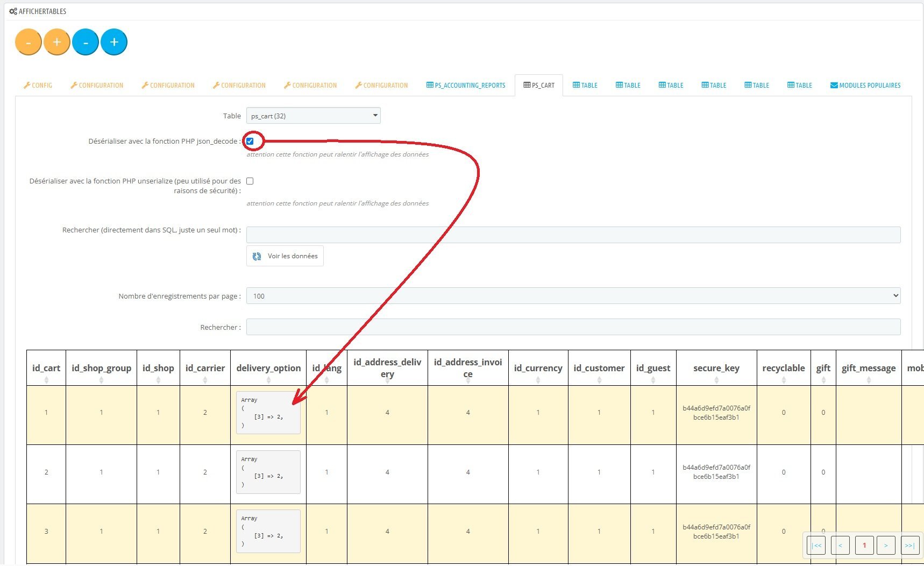Open the MODULES POPULAIRES tab
This screenshot has width=924, height=566.
pyautogui.click(x=865, y=86)
